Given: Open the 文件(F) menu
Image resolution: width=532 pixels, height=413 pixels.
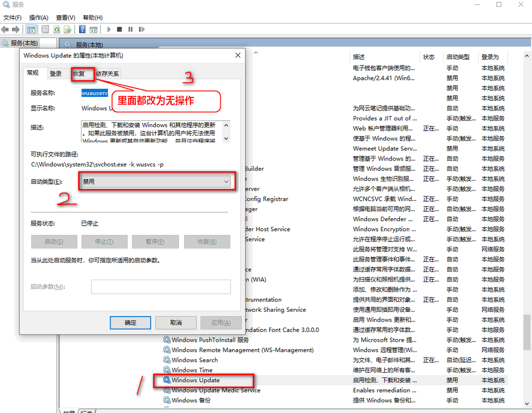Looking at the screenshot, I should [12, 18].
